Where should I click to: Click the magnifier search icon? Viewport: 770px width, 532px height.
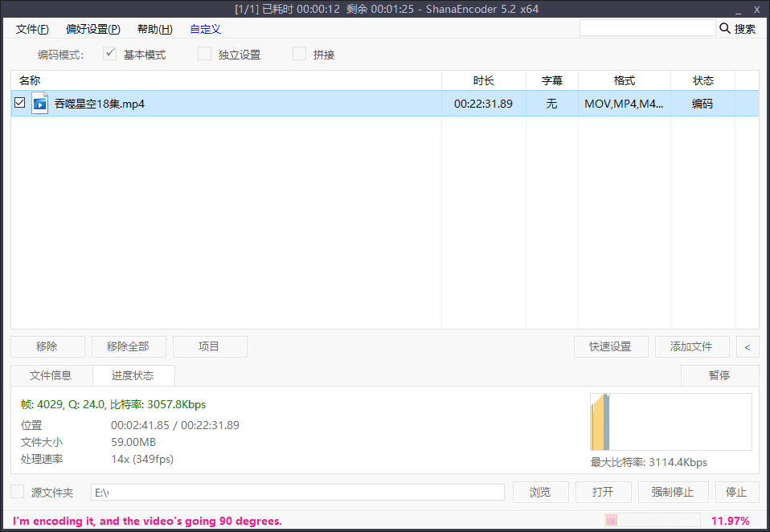[x=725, y=29]
